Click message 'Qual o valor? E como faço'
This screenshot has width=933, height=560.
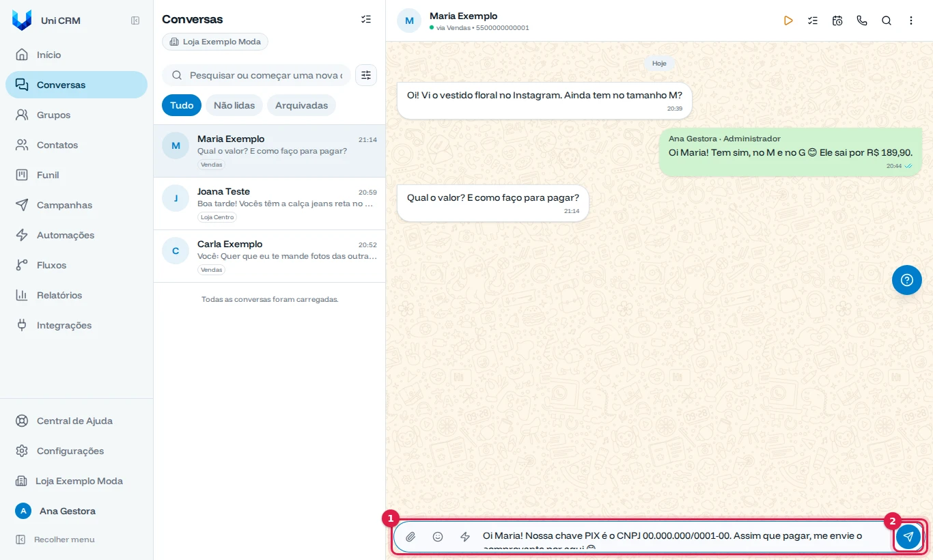coord(492,203)
